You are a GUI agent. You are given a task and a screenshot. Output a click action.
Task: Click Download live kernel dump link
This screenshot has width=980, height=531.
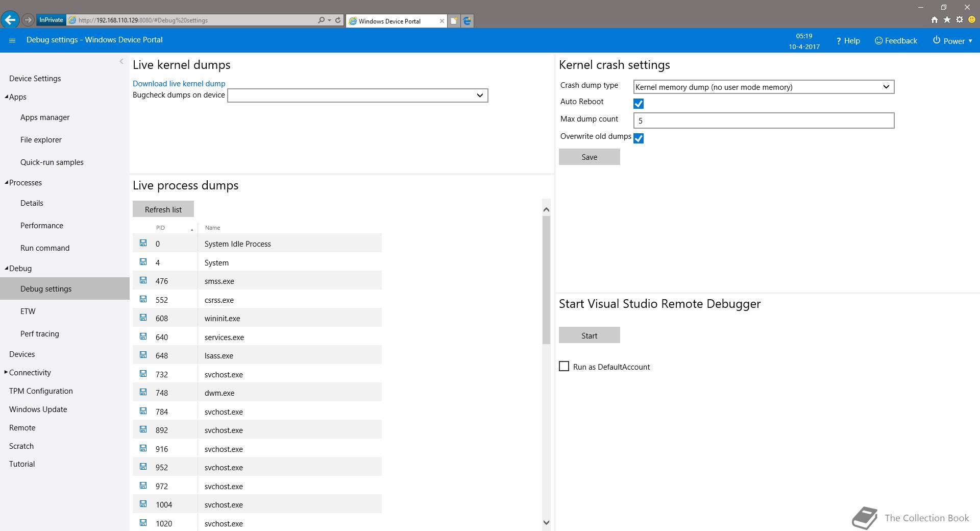179,83
